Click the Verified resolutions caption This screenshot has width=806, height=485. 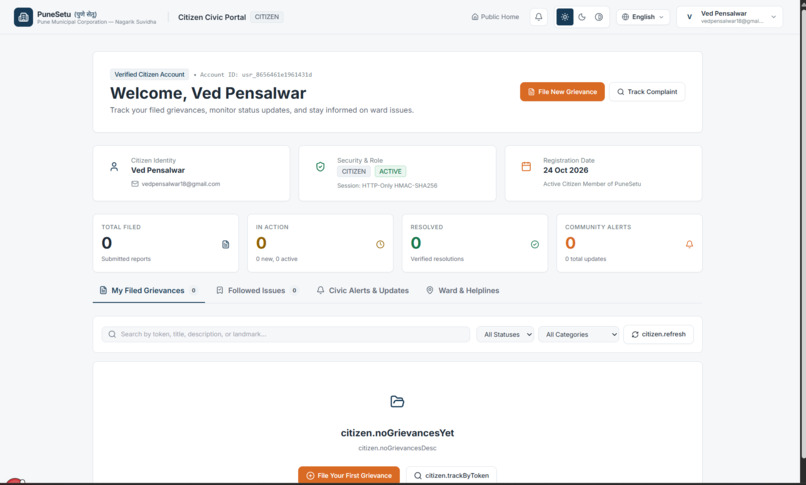coord(437,259)
